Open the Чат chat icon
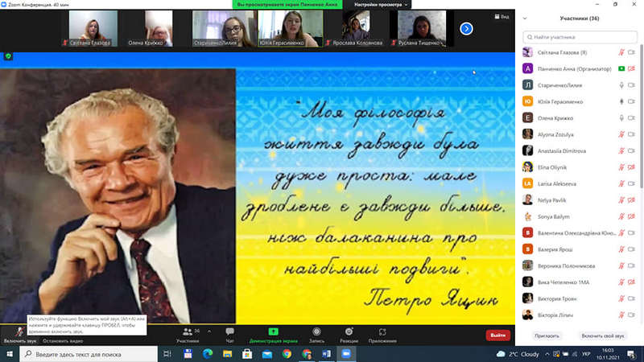 coord(230,331)
